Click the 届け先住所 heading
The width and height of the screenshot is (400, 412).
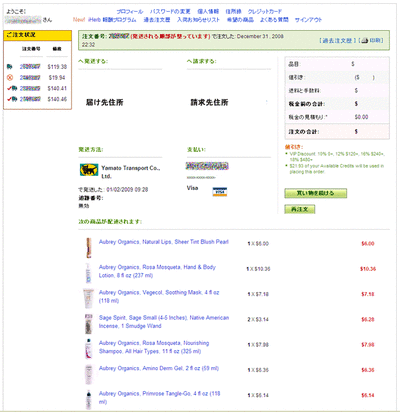point(105,102)
